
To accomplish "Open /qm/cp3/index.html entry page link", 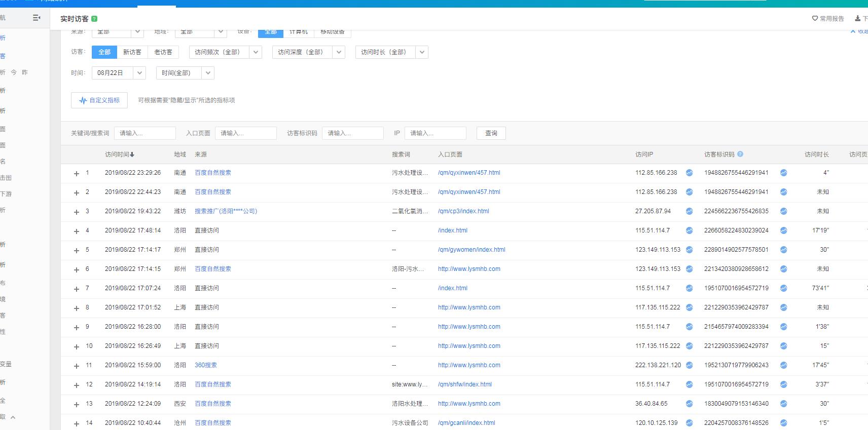I will click(463, 211).
